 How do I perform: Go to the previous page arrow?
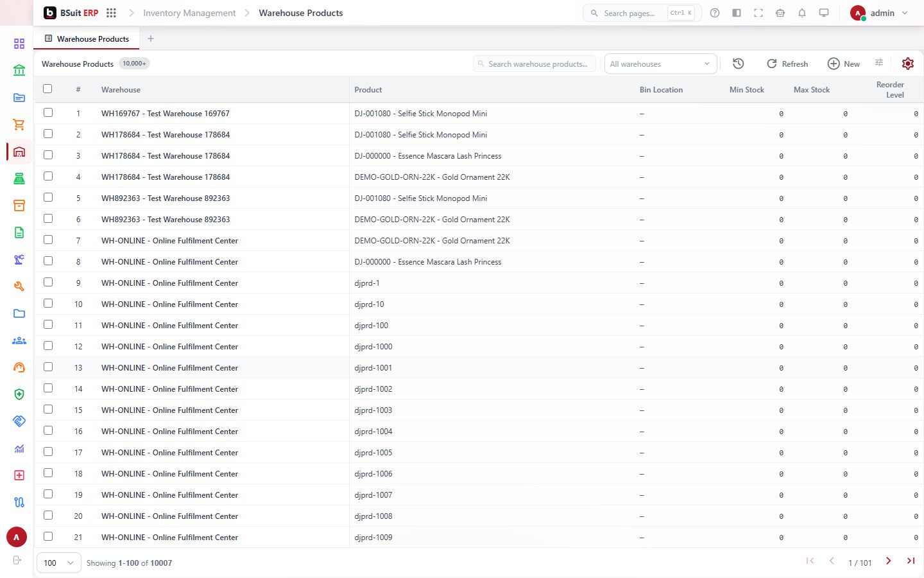832,561
